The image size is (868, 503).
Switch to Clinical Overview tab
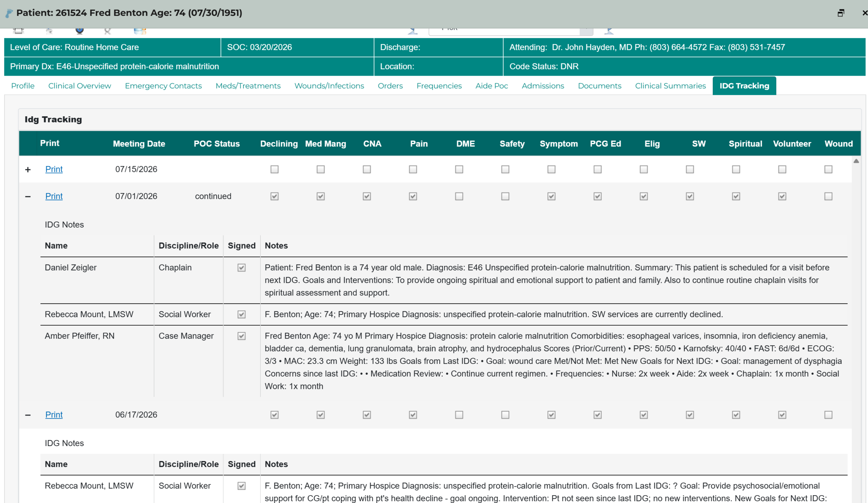[80, 86]
